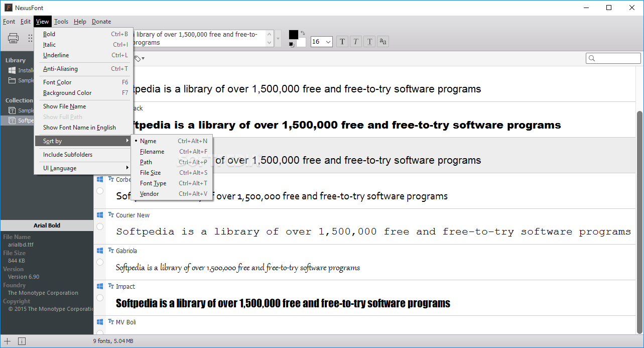Sort fonts by Path
644x348 pixels.
click(x=172, y=162)
